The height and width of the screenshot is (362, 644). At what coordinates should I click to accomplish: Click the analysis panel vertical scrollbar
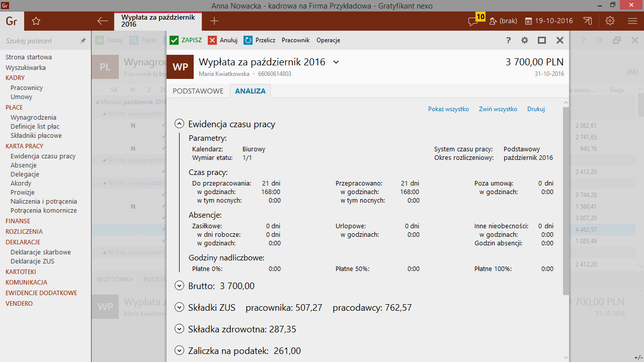click(566, 201)
